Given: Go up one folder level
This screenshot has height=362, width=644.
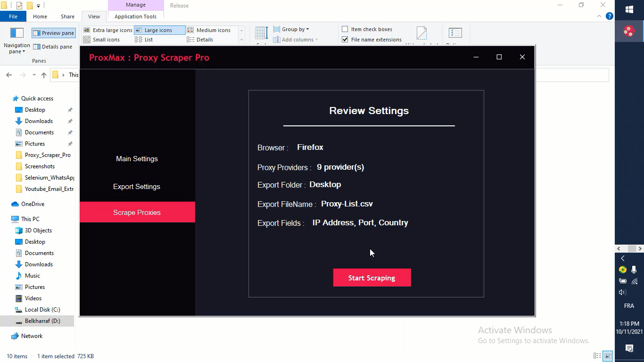Looking at the screenshot, I should pos(44,75).
